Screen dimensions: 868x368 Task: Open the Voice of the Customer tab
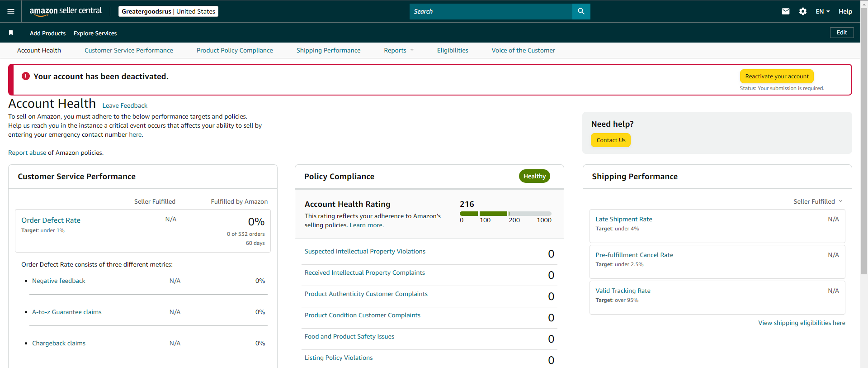point(524,50)
